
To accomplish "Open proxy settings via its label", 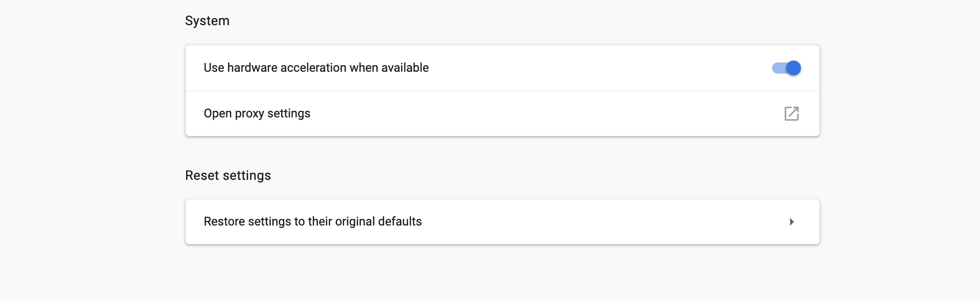I will pyautogui.click(x=257, y=114).
